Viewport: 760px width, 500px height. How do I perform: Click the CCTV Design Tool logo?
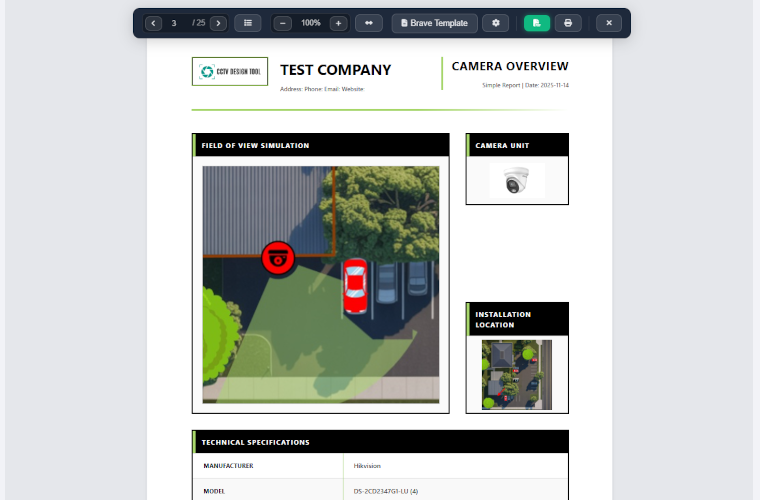(x=230, y=71)
